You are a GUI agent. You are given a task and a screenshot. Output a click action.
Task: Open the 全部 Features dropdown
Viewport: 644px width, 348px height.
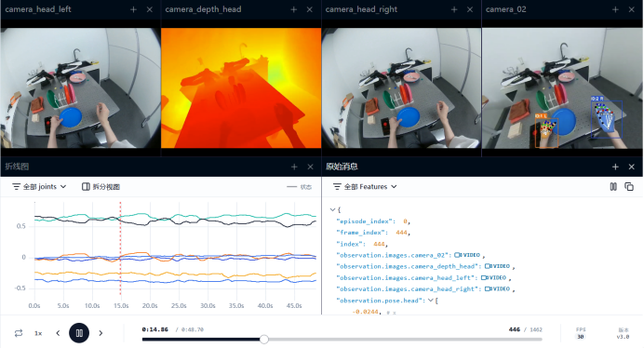point(365,186)
